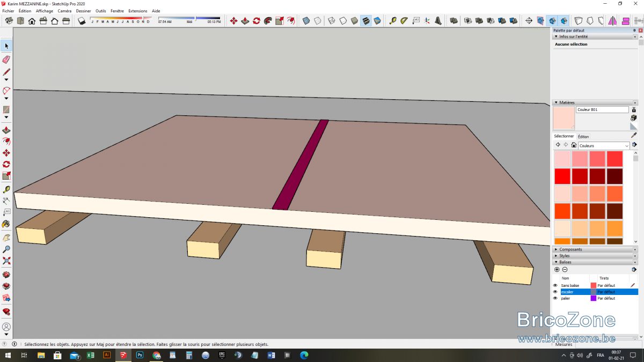This screenshot has width=644, height=362.
Task: Click the materials back arrow button
Action: click(x=558, y=145)
